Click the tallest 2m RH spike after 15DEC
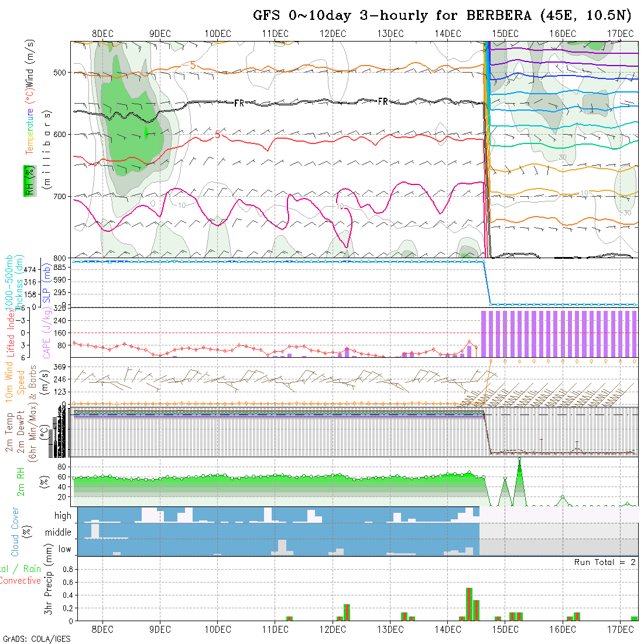This screenshot has height=644, width=644. (519, 460)
